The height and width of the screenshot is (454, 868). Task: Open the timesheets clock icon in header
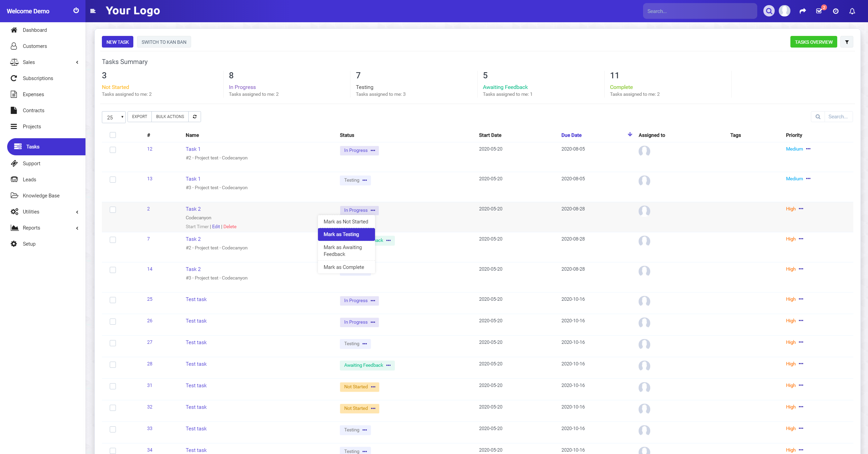[x=836, y=11]
